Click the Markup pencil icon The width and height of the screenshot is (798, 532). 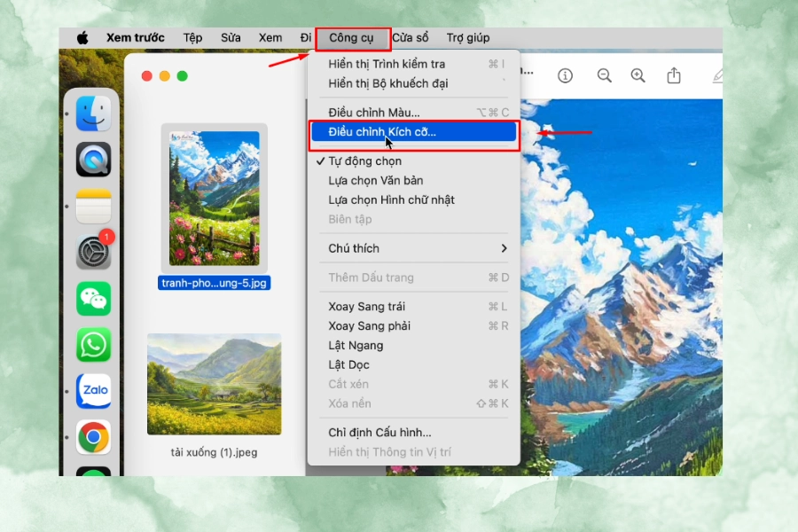click(717, 76)
